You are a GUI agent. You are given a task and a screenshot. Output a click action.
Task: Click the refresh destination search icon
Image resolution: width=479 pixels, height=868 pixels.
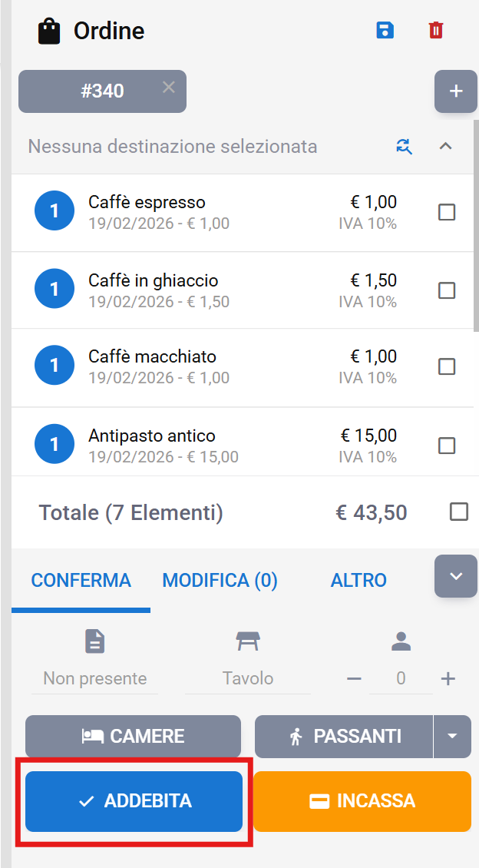pyautogui.click(x=404, y=146)
